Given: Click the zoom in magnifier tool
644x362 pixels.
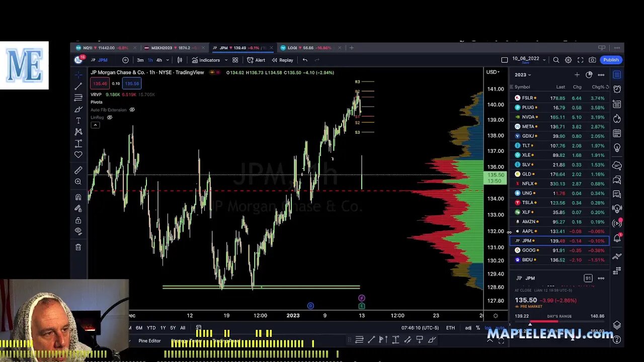Looking at the screenshot, I should pyautogui.click(x=78, y=182).
